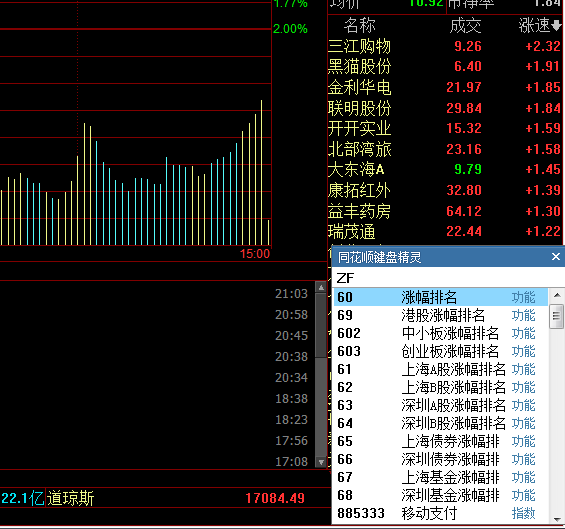Screen dimensions: 565x529
Task: Click the 成交 column header
Action: [x=465, y=26]
